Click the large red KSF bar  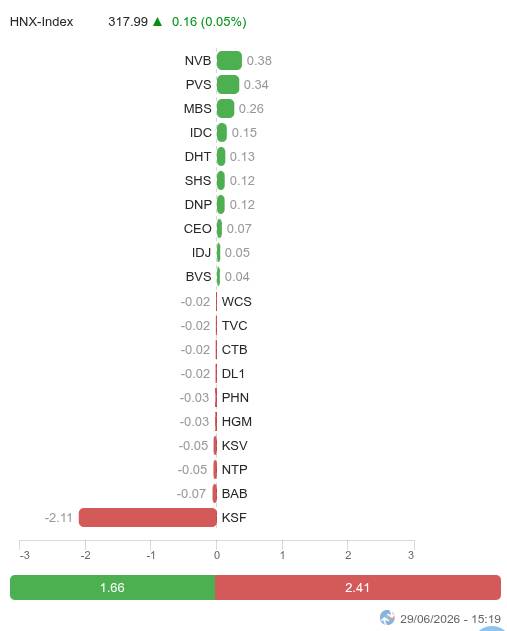(148, 518)
